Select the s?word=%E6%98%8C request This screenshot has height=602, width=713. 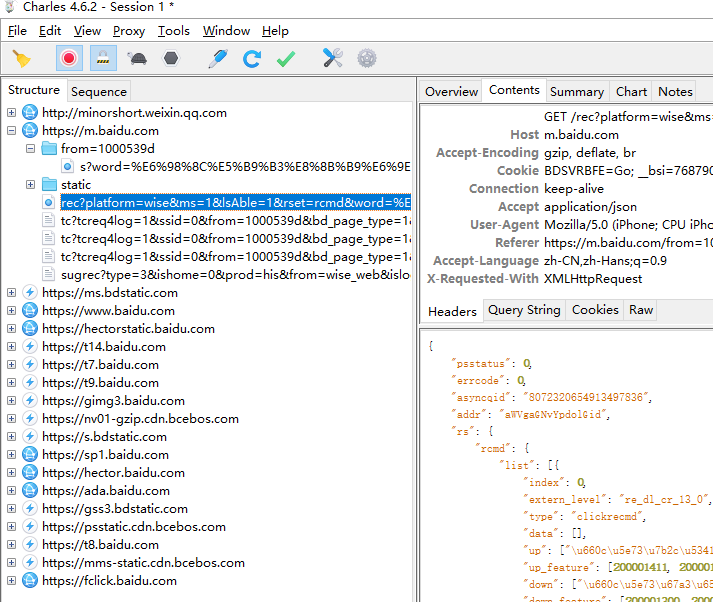pos(245,166)
